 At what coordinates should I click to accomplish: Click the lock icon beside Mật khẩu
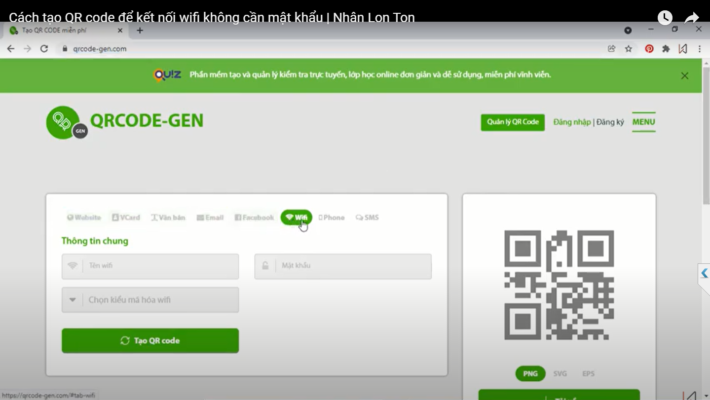265,266
